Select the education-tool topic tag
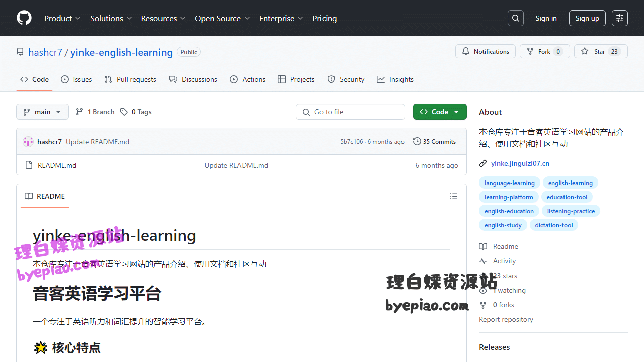Image resolution: width=644 pixels, height=362 pixels. pos(567,197)
